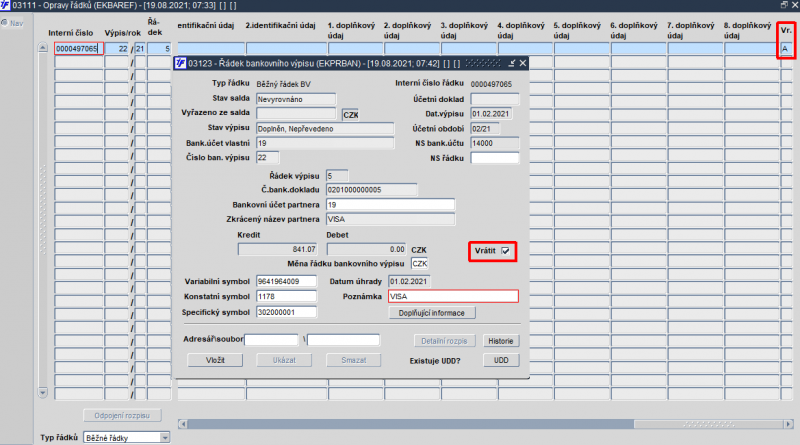Screen dimensions: 800x445
Task: Click the Zkrácený název partnera field
Action: (390, 219)
